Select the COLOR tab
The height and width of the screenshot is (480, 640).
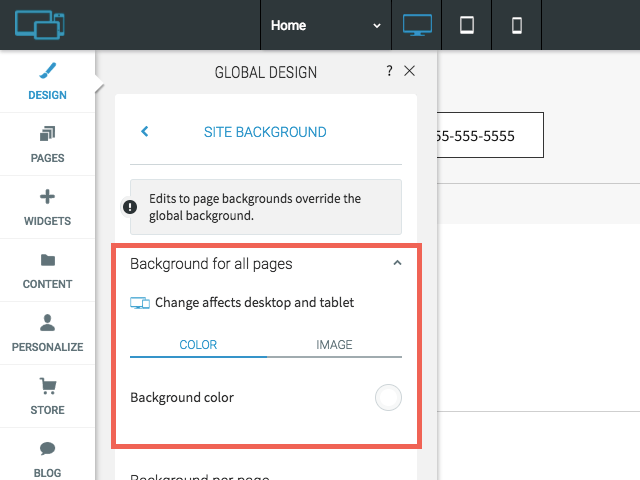pyautogui.click(x=198, y=345)
